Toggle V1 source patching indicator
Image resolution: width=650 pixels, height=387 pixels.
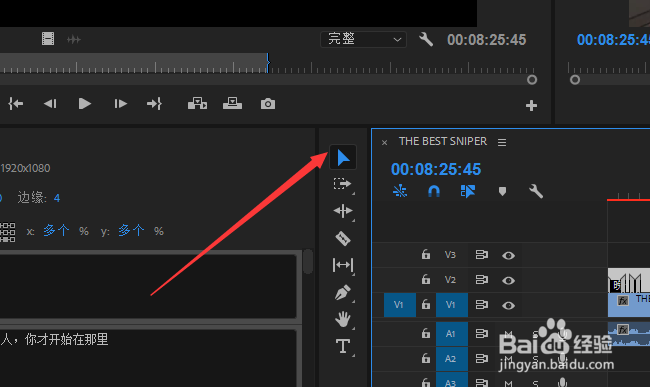click(x=400, y=305)
